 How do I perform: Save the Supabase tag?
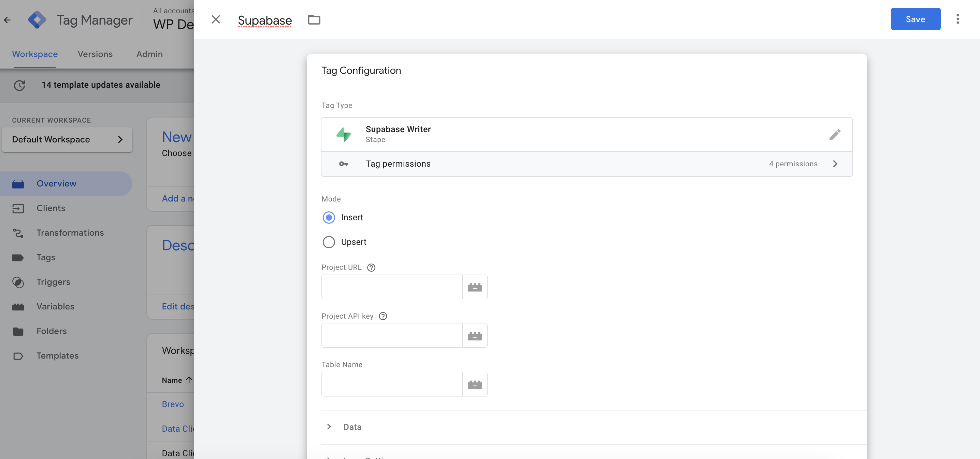tap(915, 19)
